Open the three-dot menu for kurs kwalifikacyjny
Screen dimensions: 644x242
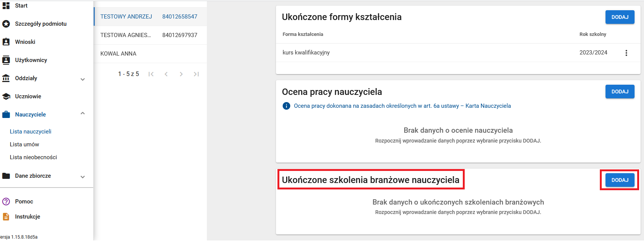point(627,53)
